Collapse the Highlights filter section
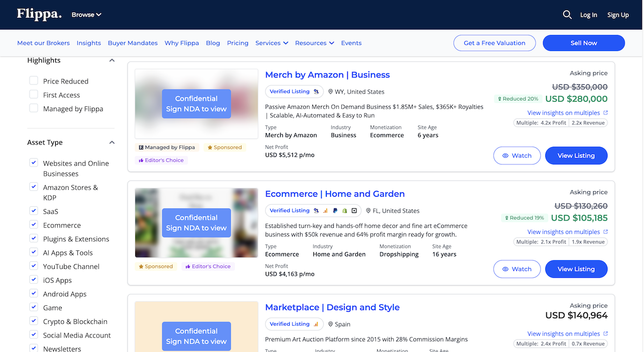This screenshot has height=352, width=644. click(x=112, y=61)
